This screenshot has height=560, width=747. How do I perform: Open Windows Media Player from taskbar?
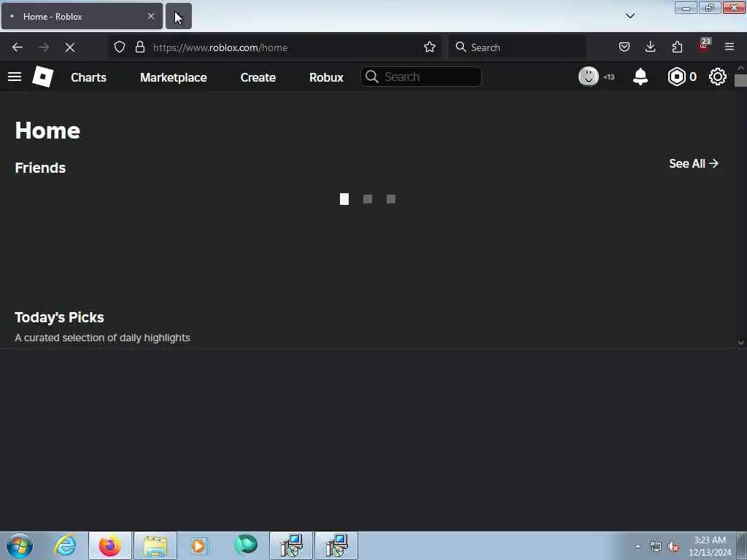[198, 545]
